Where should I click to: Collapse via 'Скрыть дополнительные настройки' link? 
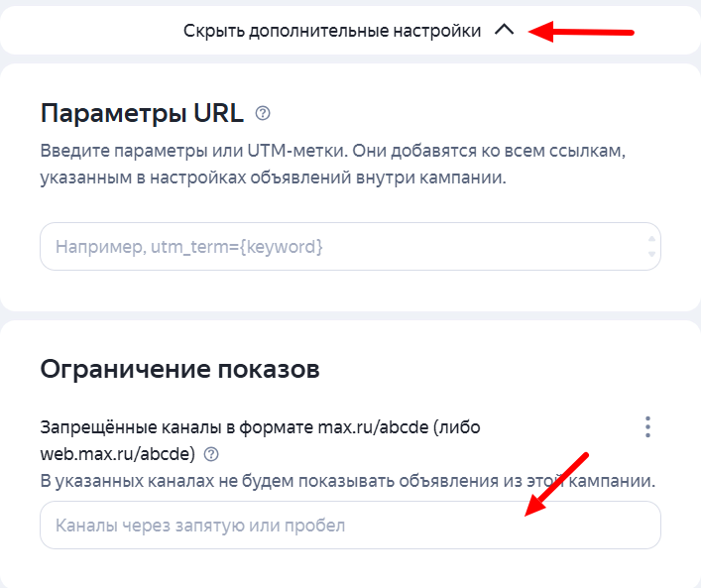click(x=332, y=31)
